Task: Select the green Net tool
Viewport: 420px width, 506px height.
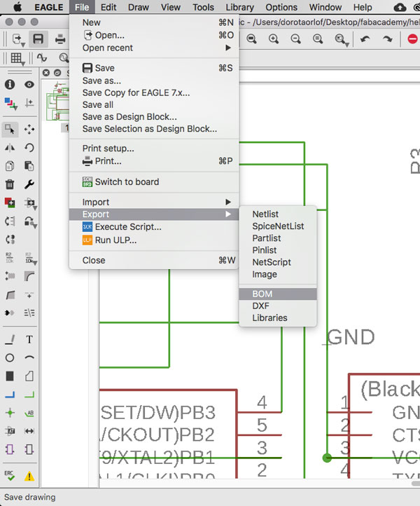Action: coord(29,395)
